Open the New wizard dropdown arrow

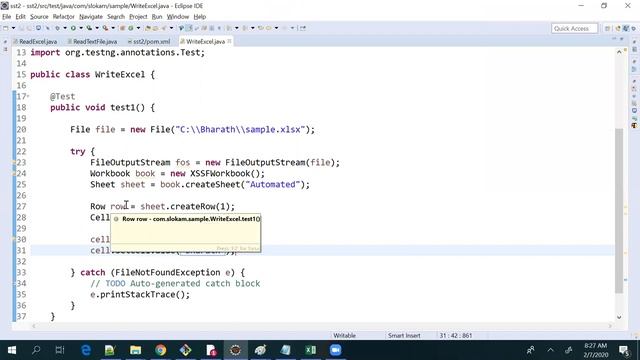click(13, 28)
